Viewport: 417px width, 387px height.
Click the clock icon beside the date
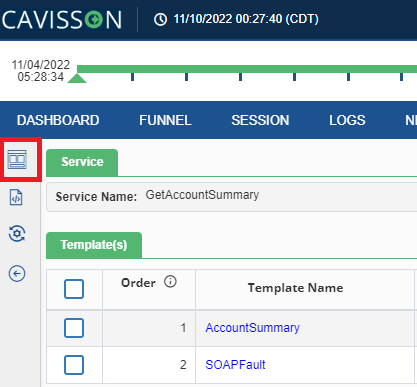tap(160, 19)
